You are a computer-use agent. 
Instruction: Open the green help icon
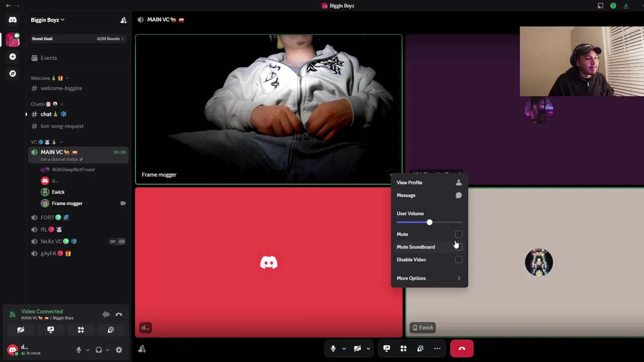(x=613, y=6)
